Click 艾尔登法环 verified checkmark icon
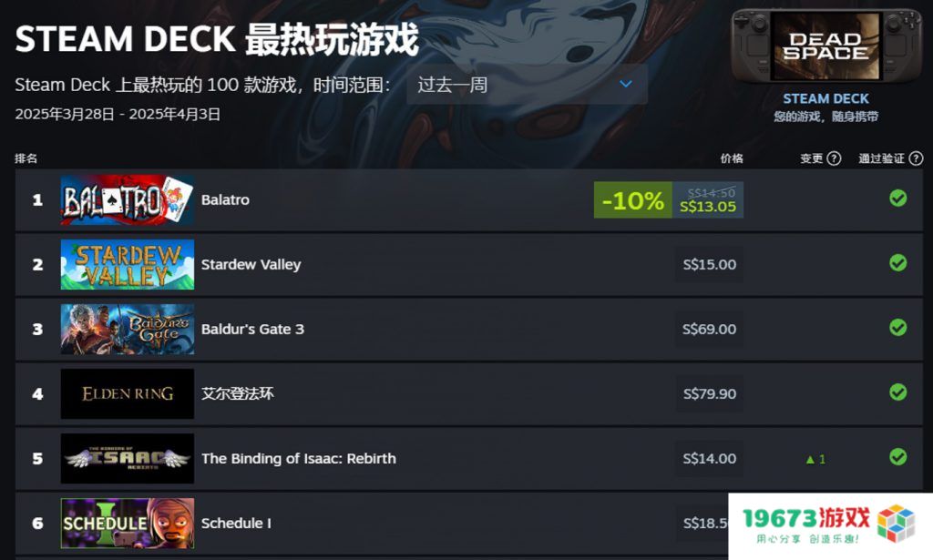933x560 pixels. (x=897, y=392)
